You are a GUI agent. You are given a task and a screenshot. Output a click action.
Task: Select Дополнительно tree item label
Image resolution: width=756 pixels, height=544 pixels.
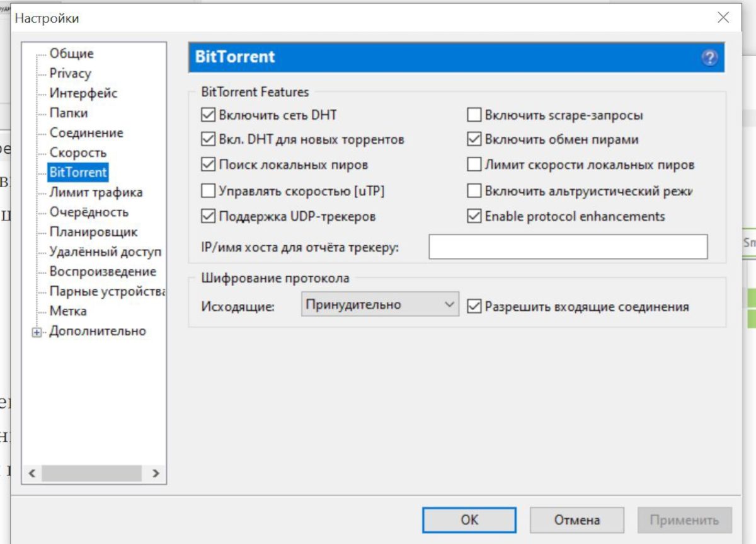[x=98, y=331]
